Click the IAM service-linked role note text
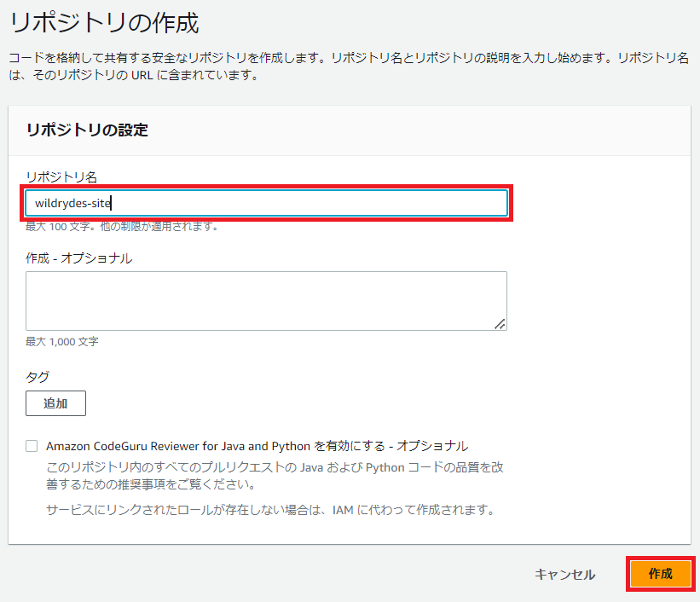Screen dimensions: 700x602 (x=270, y=510)
